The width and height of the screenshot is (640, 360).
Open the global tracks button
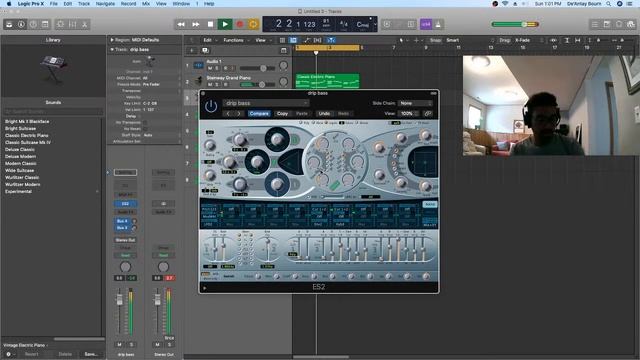284,51
